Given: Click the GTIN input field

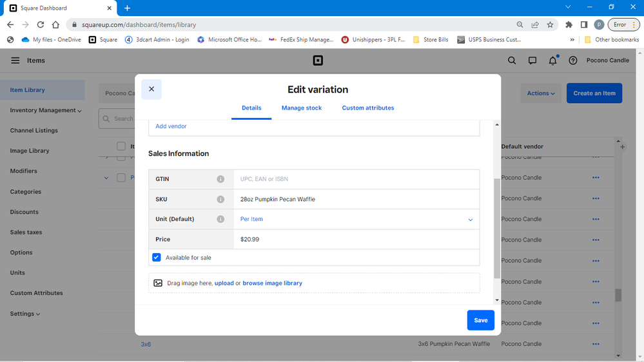Looking at the screenshot, I should 355,179.
